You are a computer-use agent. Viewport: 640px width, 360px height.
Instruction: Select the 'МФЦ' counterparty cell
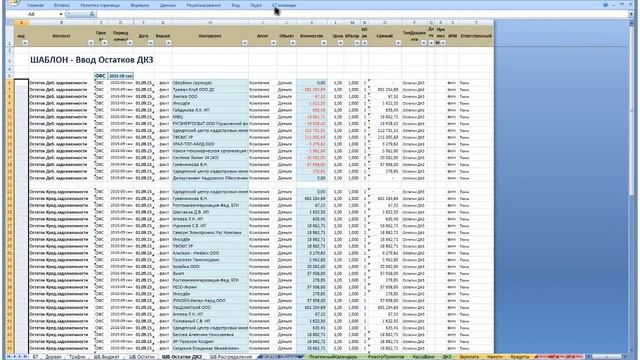pos(210,117)
